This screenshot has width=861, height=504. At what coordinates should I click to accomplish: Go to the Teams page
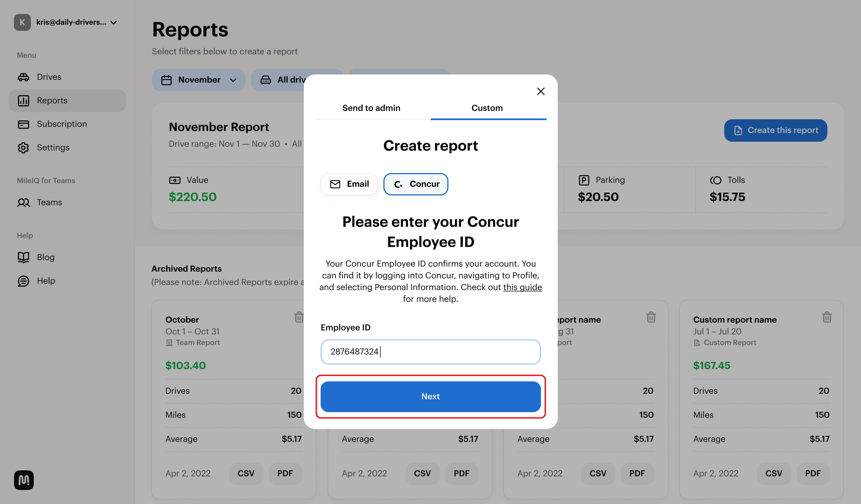(x=67, y=203)
